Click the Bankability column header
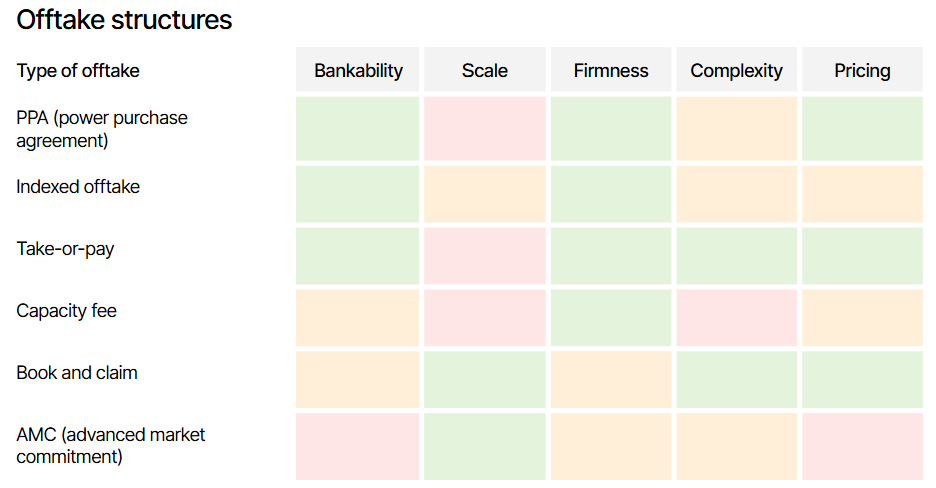 coord(358,70)
